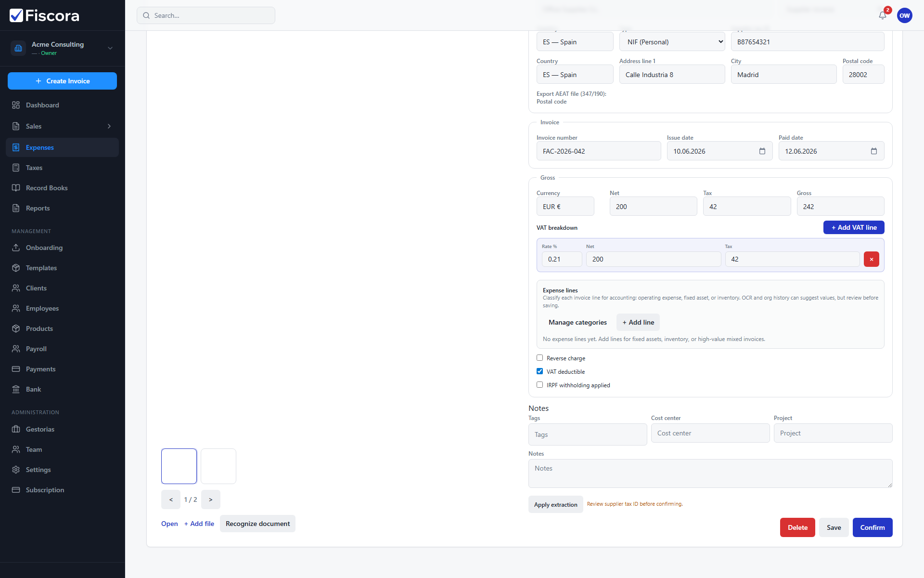Open Manage categories
Viewport: 924px width, 578px height.
click(577, 322)
